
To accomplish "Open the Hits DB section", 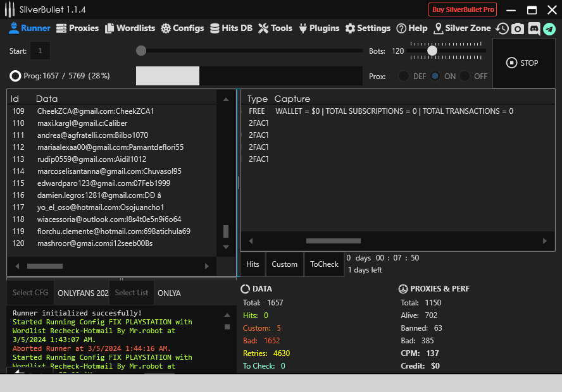I will (x=231, y=28).
